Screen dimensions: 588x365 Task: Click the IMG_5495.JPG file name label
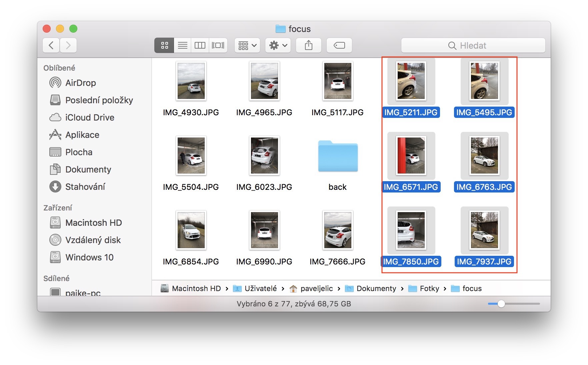484,112
